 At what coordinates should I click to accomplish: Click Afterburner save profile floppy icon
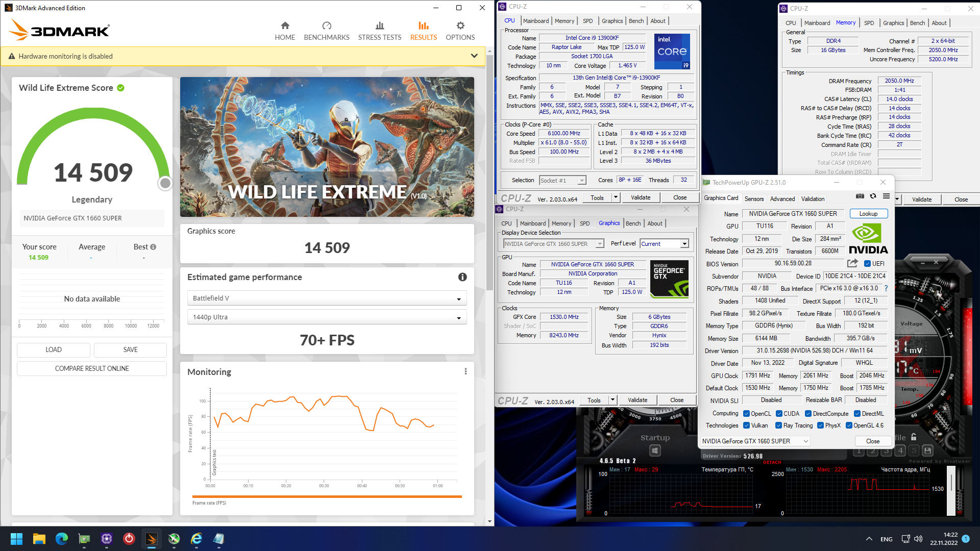point(928,450)
